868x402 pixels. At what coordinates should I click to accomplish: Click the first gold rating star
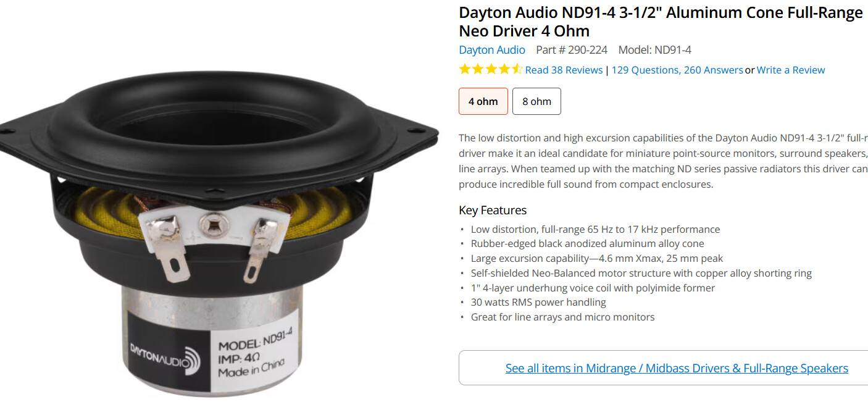click(x=465, y=69)
